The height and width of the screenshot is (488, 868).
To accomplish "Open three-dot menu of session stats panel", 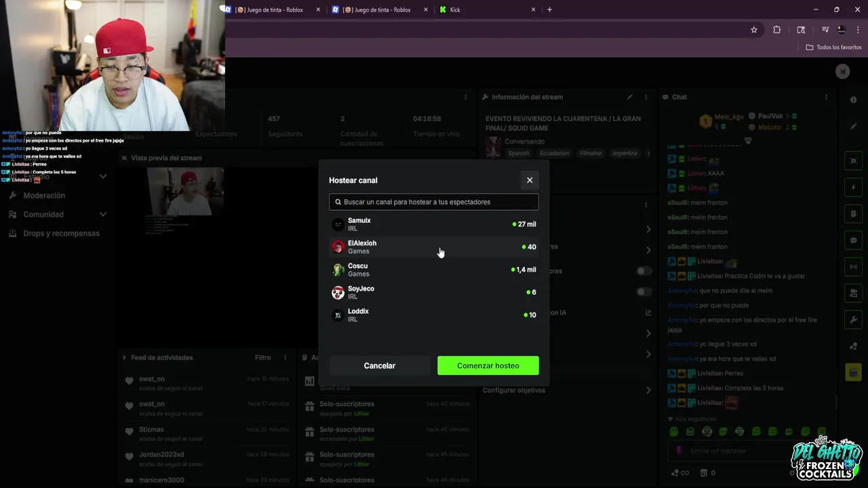I will (465, 97).
